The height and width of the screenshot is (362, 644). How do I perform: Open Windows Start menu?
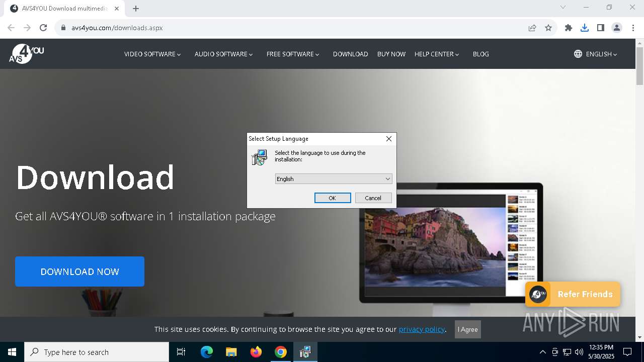pyautogui.click(x=12, y=352)
